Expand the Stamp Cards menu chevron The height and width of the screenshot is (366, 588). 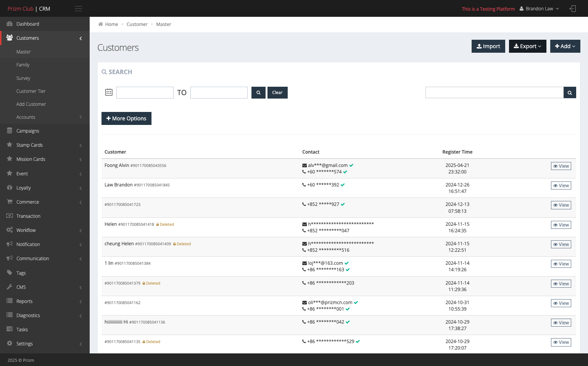81,145
